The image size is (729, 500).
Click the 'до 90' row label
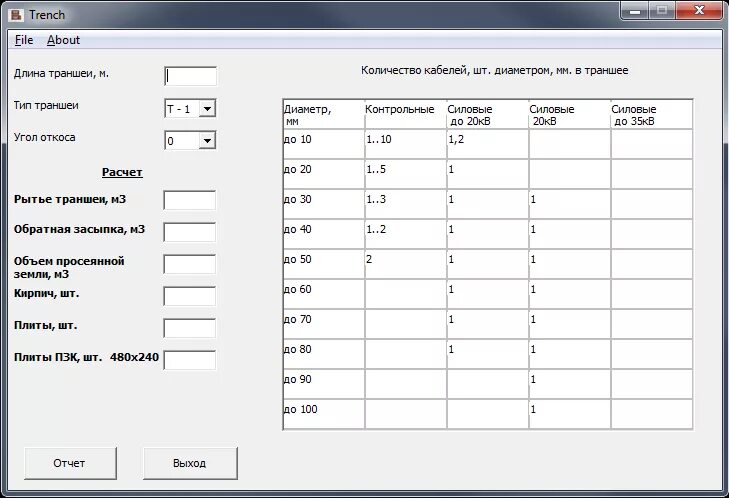click(324, 384)
